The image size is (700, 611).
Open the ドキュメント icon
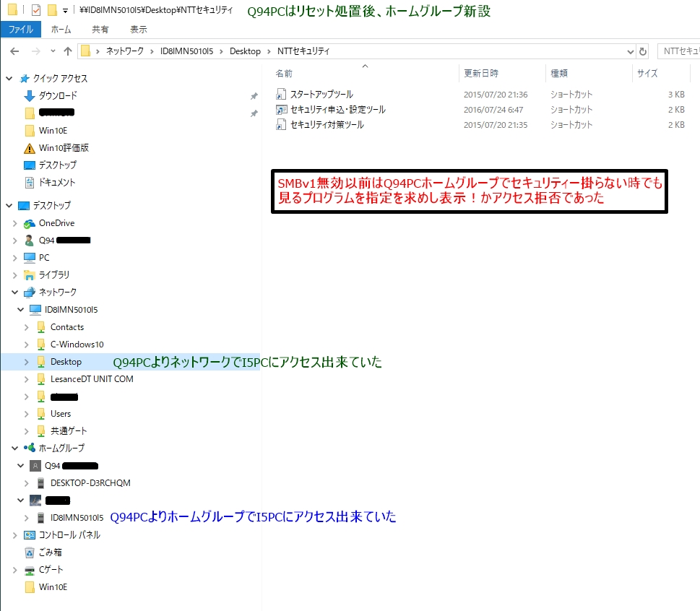click(x=30, y=183)
